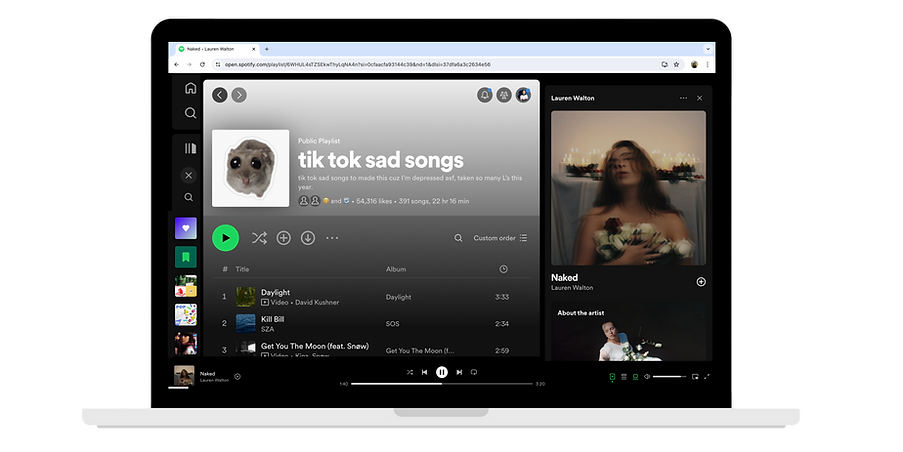Open the user profile avatar menu

523,95
